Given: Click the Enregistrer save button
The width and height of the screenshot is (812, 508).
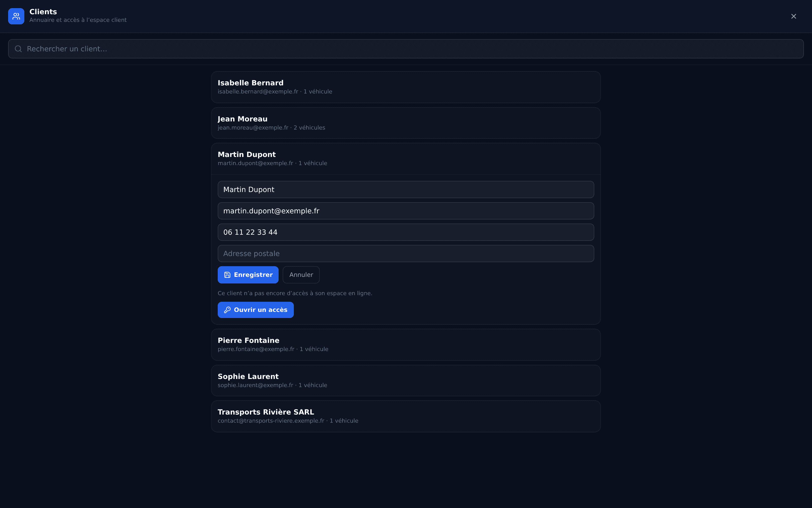Looking at the screenshot, I should pyautogui.click(x=248, y=275).
